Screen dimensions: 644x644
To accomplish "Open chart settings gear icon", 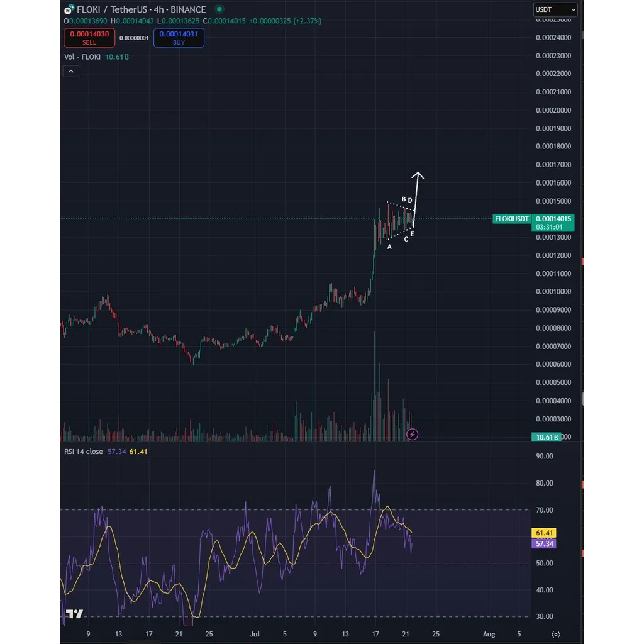I will point(555,634).
